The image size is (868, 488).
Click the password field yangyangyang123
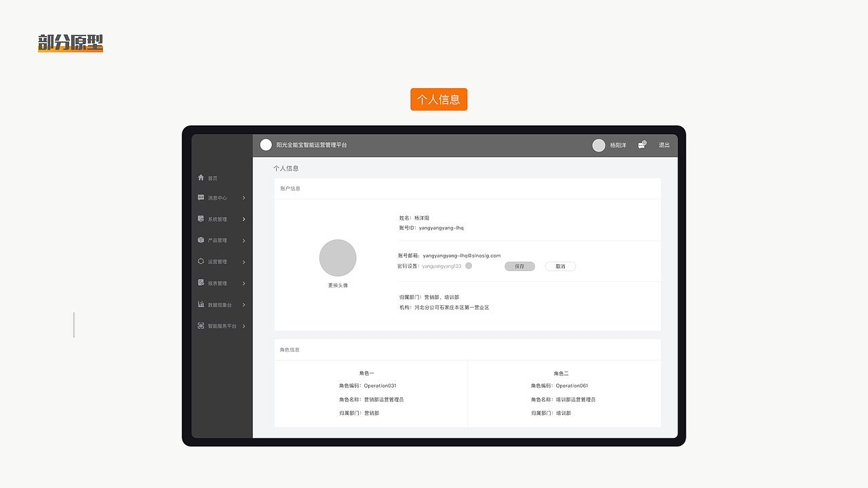coord(441,266)
